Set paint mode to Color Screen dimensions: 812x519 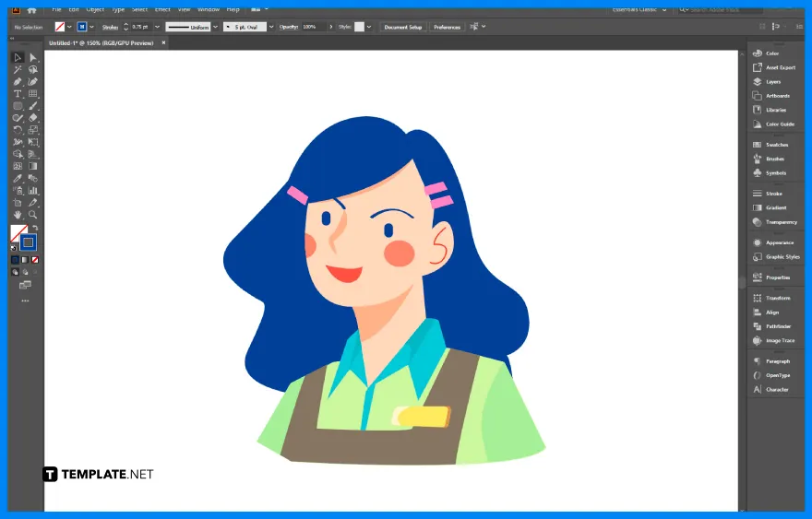pos(15,260)
